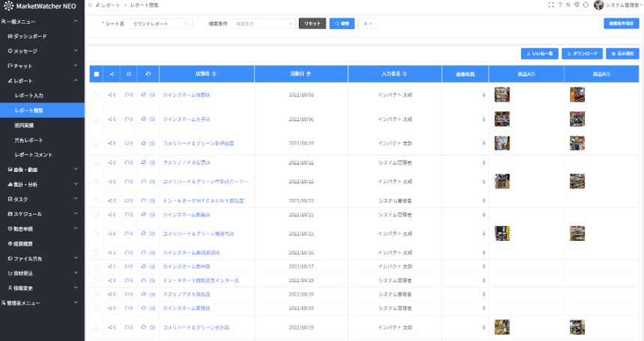Click the リセット button

tap(312, 24)
